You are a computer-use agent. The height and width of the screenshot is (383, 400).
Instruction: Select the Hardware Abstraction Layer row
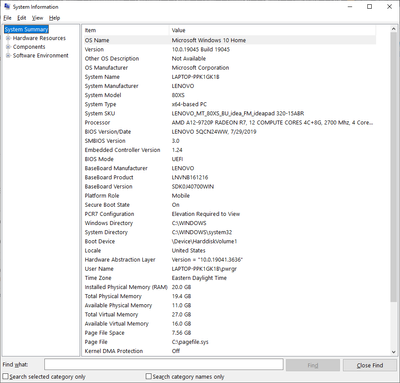tap(229, 260)
